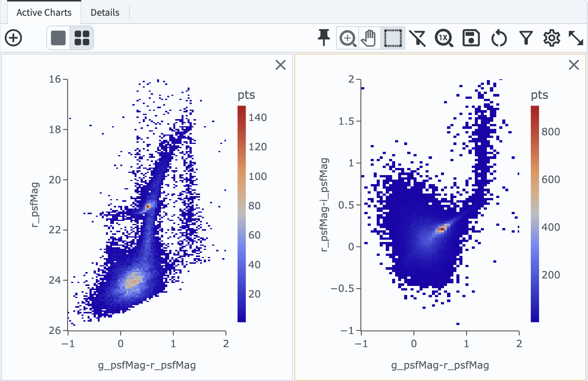
Task: Switch to the Details tab
Action: tap(105, 12)
